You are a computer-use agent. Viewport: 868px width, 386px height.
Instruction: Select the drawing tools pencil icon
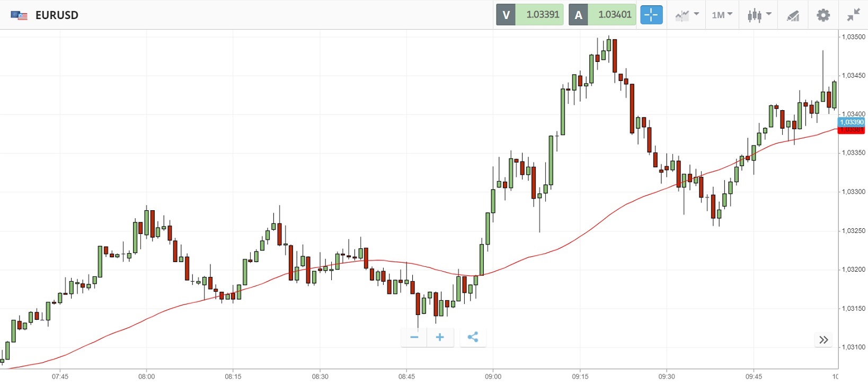point(793,15)
